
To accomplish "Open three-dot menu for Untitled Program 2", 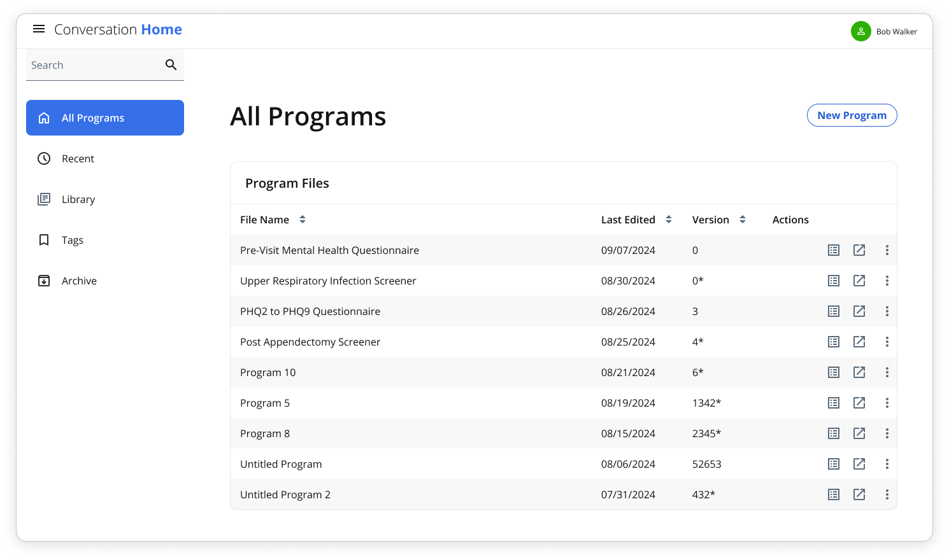I will click(x=887, y=494).
